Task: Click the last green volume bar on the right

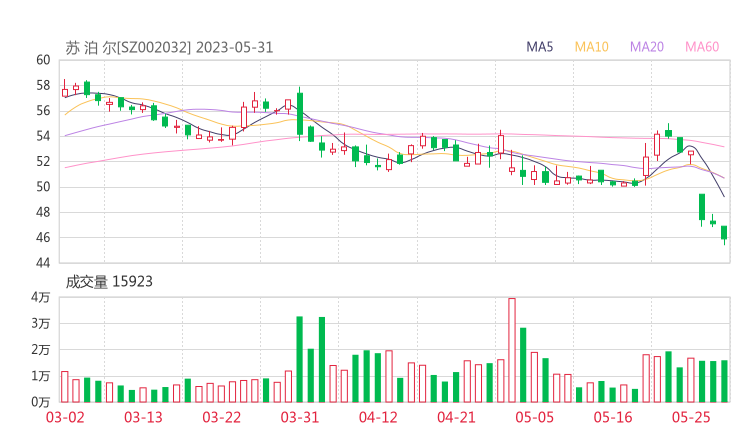Action: [x=724, y=381]
